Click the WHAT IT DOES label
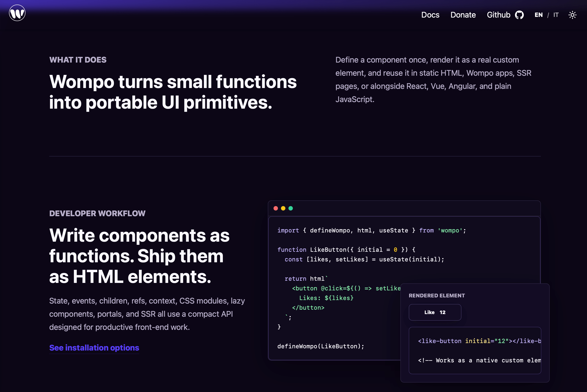This screenshot has height=392, width=587. pyautogui.click(x=78, y=60)
